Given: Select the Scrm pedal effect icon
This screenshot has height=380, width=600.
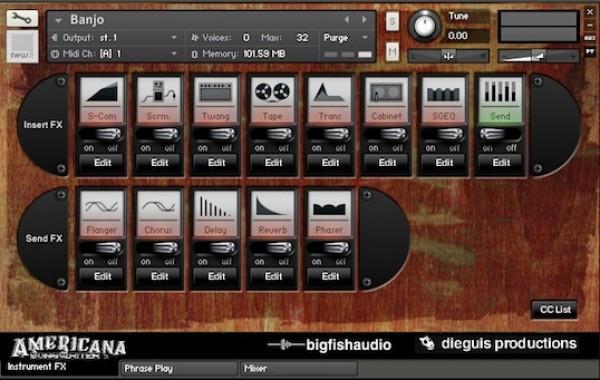Looking at the screenshot, I should [159, 92].
